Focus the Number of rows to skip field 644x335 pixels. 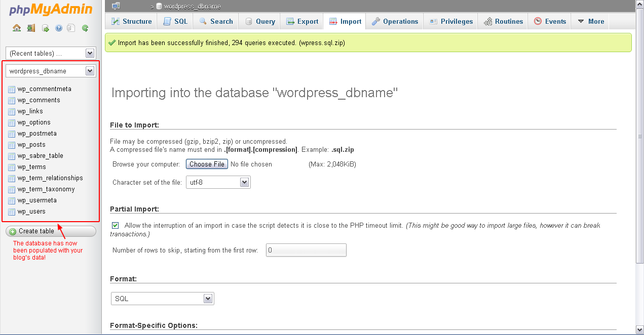click(x=306, y=250)
